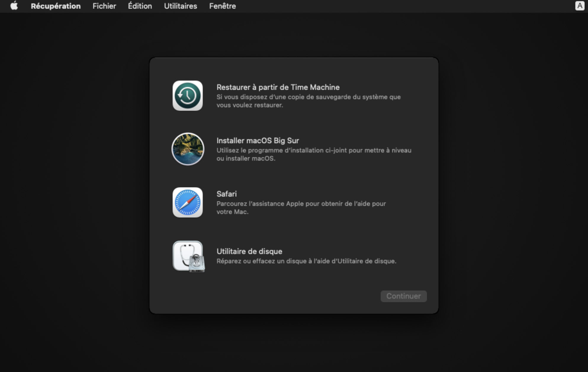Image resolution: width=588 pixels, height=372 pixels.
Task: Select 'Utilitaire de disque' title
Action: [x=249, y=251]
